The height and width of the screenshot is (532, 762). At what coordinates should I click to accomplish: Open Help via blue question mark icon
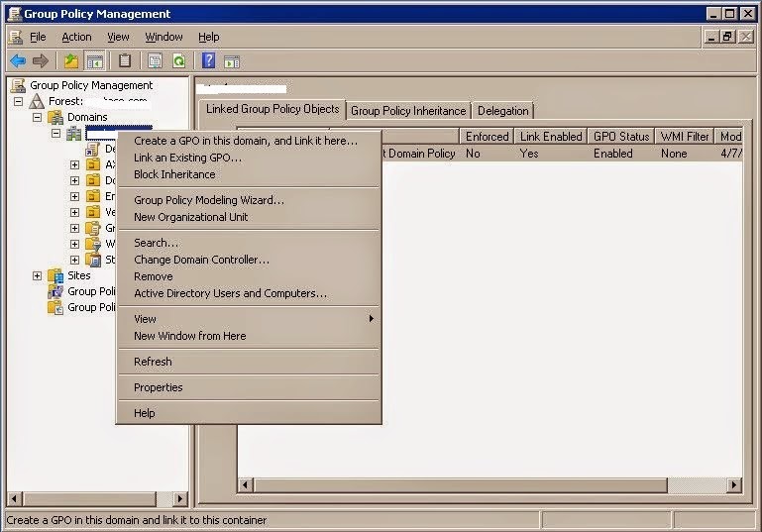(208, 60)
